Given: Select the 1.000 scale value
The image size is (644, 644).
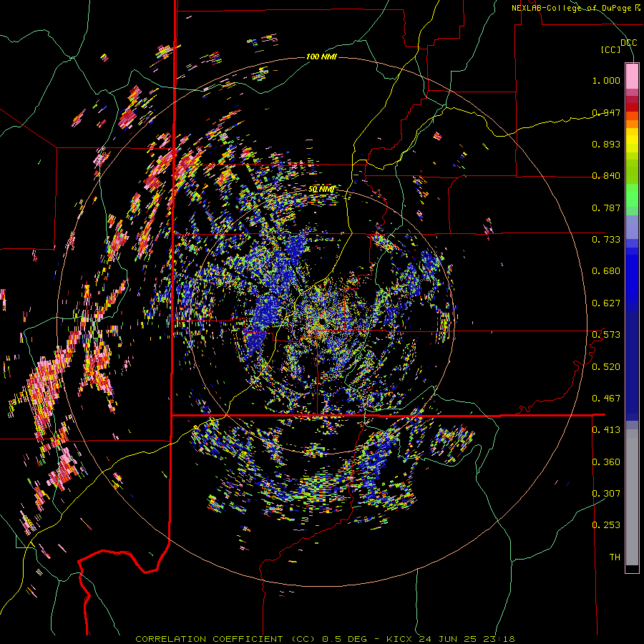Looking at the screenshot, I should point(606,80).
